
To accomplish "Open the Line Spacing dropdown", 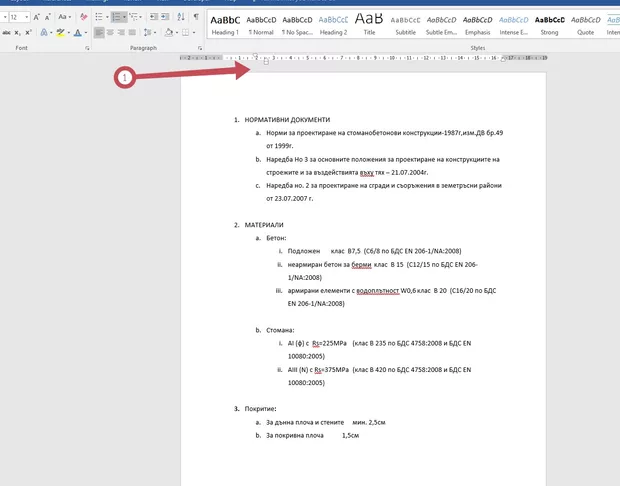I will [153, 33].
